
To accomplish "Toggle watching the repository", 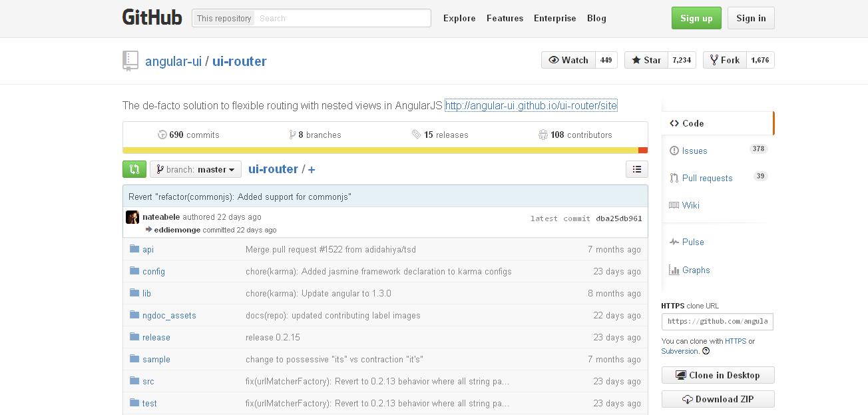I will [x=568, y=59].
